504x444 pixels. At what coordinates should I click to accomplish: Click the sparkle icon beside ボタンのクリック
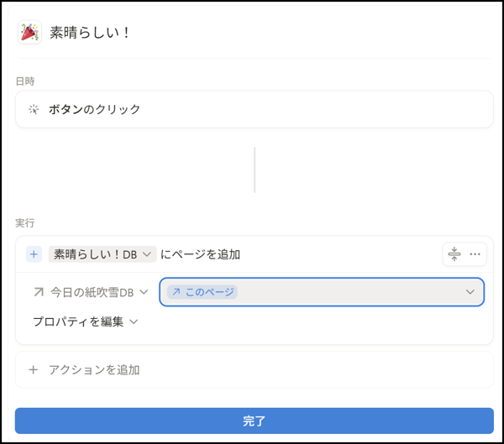(x=34, y=109)
